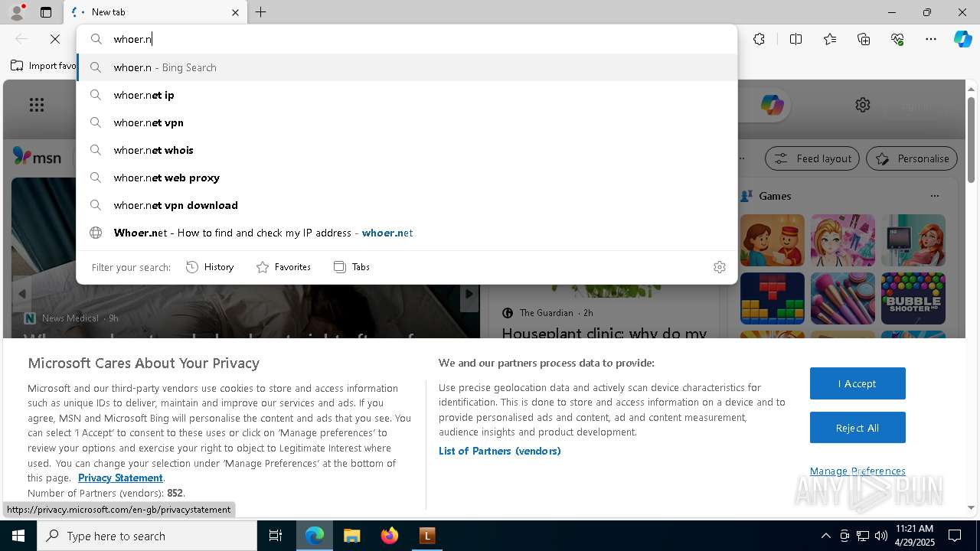
Task: Stop loading the page
Action: (55, 39)
